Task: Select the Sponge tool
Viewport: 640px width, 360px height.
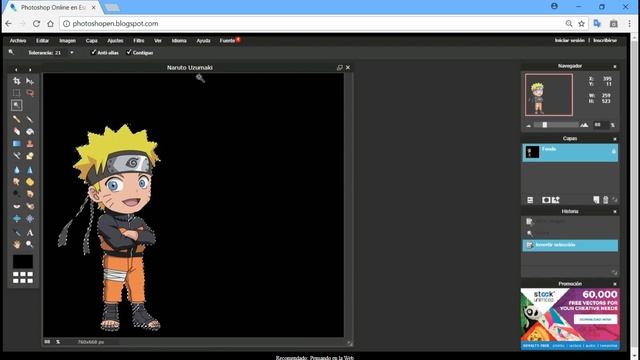Action: (30, 182)
